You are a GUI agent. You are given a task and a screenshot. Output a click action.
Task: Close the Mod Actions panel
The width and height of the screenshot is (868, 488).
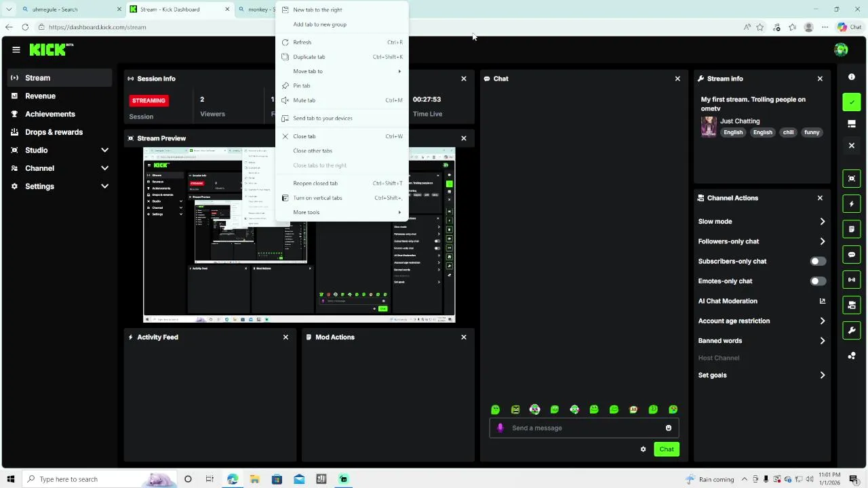coord(464,337)
